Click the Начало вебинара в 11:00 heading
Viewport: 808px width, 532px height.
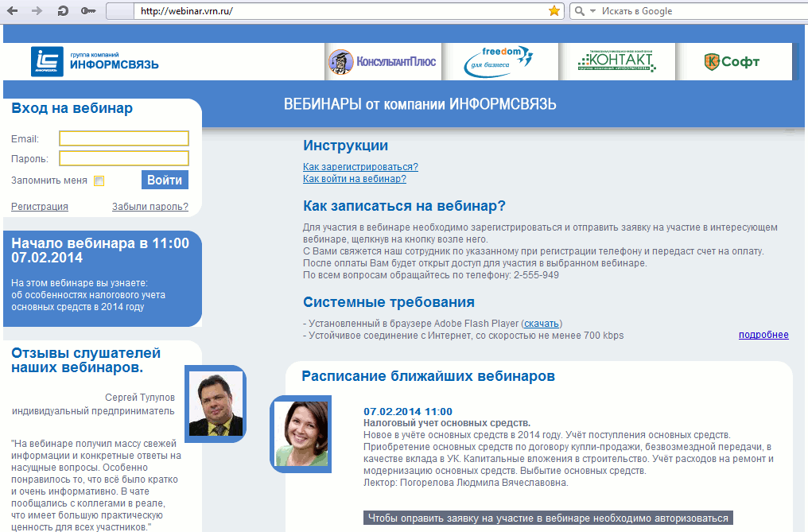(100, 250)
